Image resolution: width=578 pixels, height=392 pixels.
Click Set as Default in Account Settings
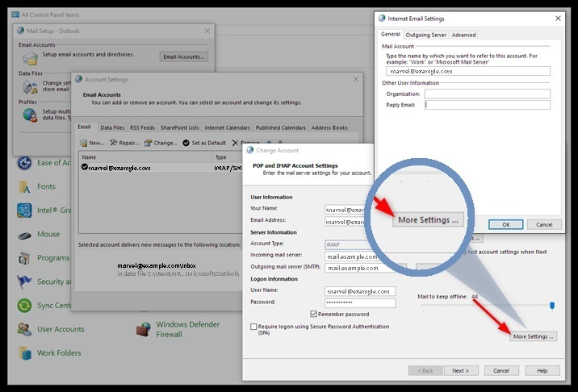tap(204, 143)
